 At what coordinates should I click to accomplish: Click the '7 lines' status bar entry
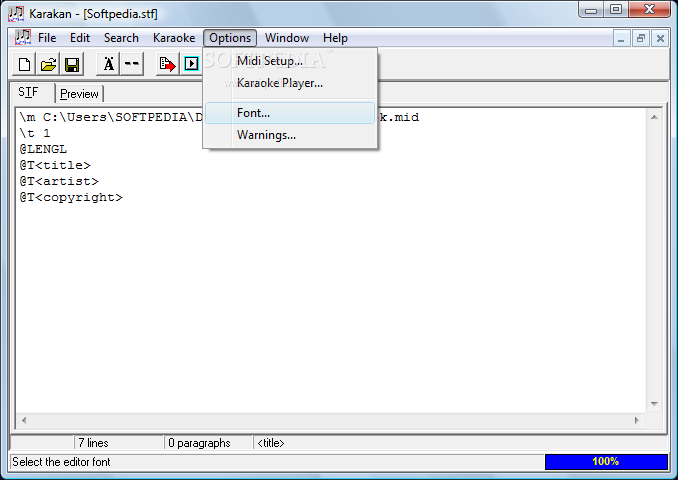[x=119, y=443]
